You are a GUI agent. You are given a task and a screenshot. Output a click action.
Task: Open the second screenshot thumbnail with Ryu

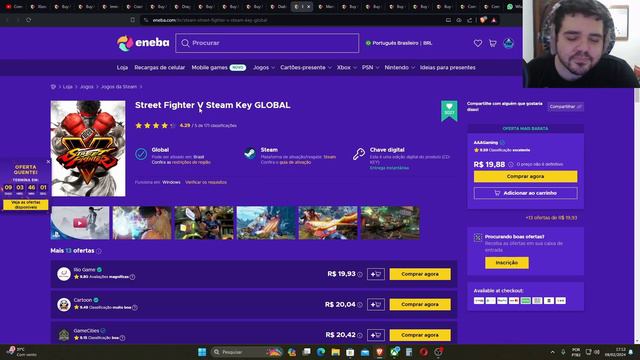142,223
